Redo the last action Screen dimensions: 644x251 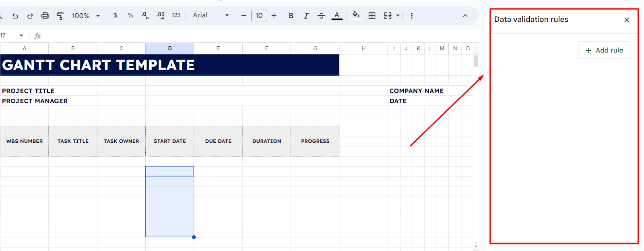tap(30, 16)
